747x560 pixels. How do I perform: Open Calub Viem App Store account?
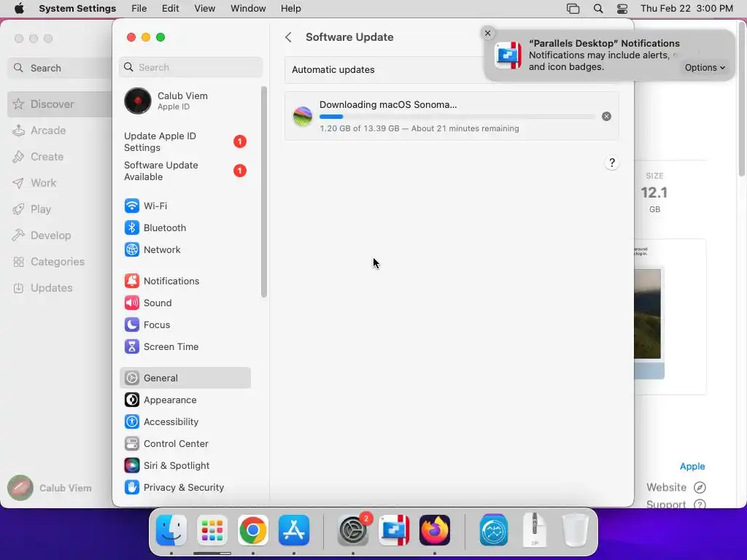[x=50, y=488]
